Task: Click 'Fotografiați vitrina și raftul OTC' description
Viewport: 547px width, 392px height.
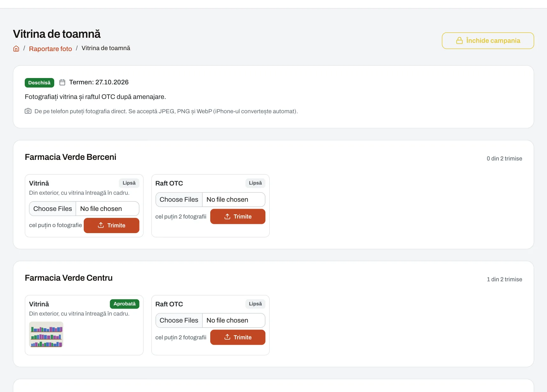Action: (95, 97)
